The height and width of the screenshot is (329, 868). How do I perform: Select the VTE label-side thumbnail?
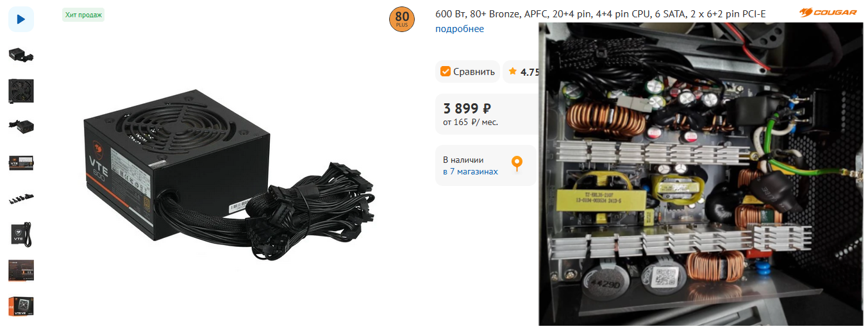[x=21, y=162]
